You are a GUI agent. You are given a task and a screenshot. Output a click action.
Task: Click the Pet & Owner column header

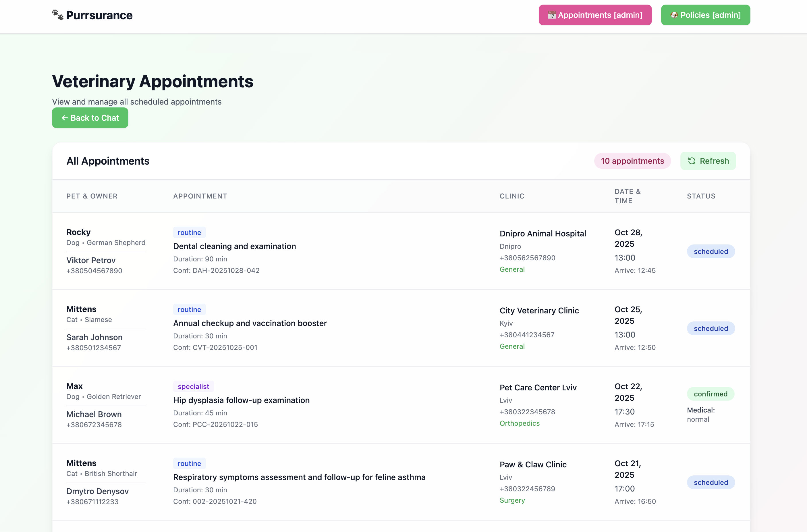[x=92, y=196]
